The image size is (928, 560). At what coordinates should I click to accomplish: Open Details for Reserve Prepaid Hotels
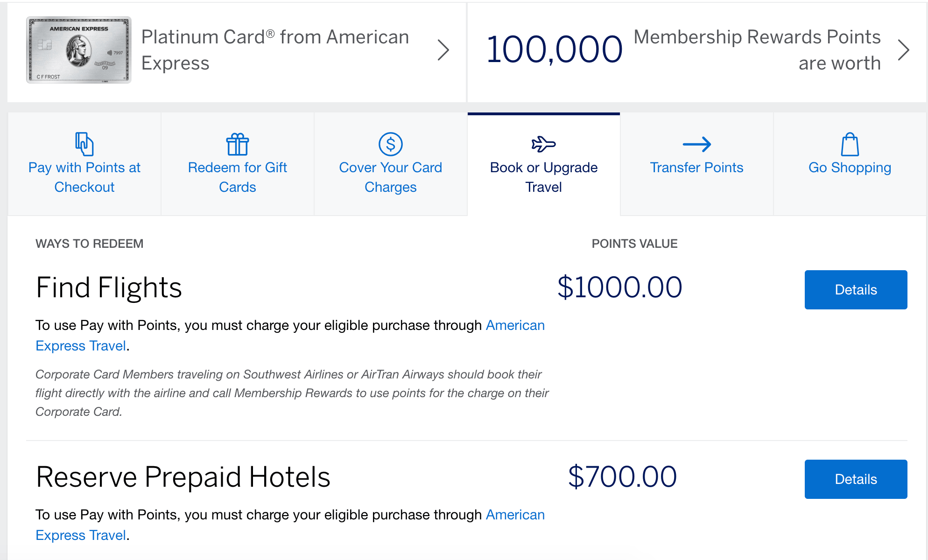856,479
